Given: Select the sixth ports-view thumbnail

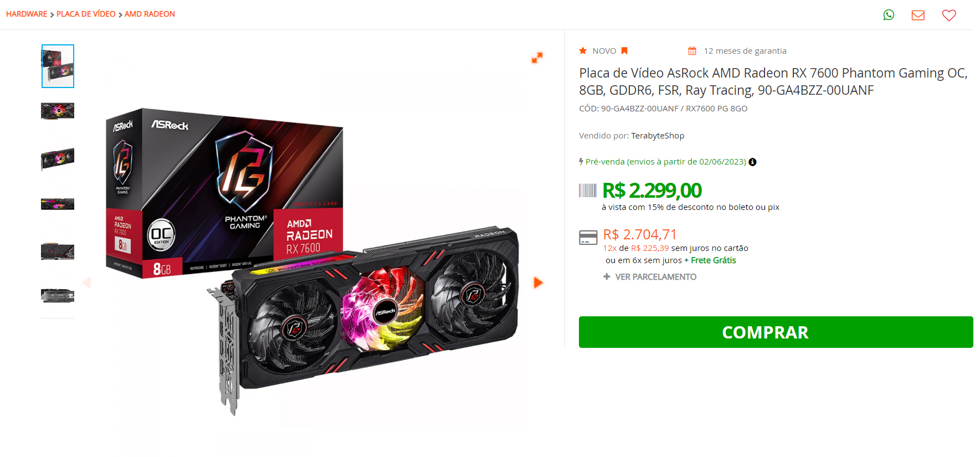Looking at the screenshot, I should pos(58,295).
